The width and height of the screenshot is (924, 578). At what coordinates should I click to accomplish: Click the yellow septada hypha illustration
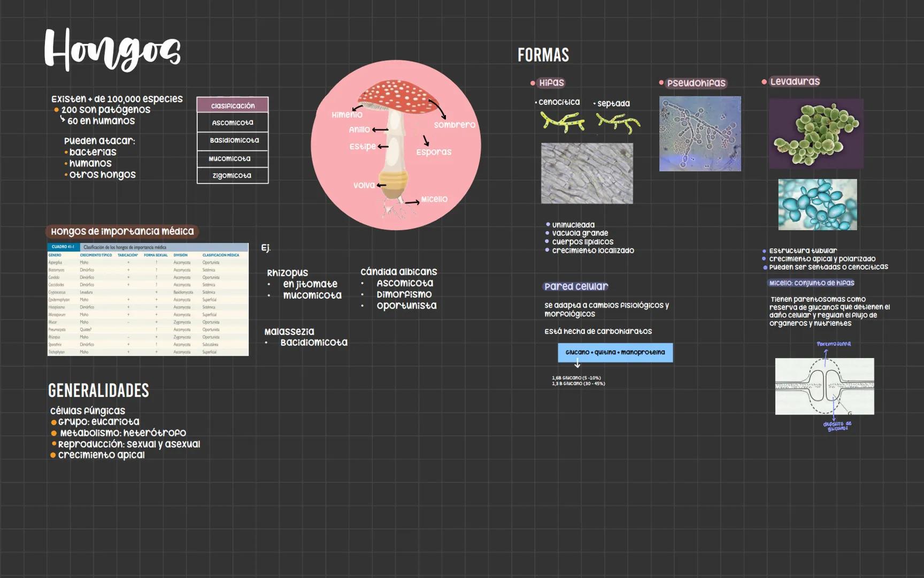[618, 123]
